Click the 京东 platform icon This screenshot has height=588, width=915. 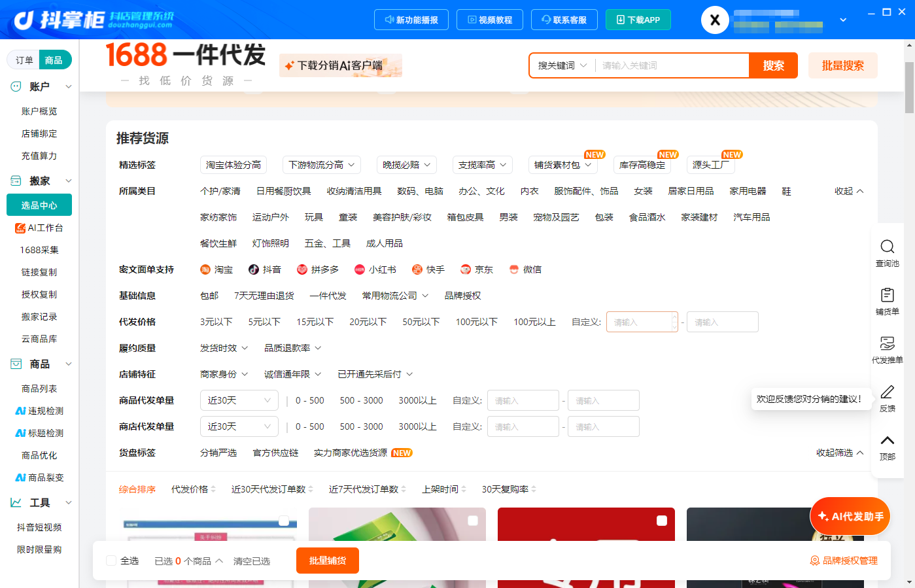pyautogui.click(x=466, y=269)
